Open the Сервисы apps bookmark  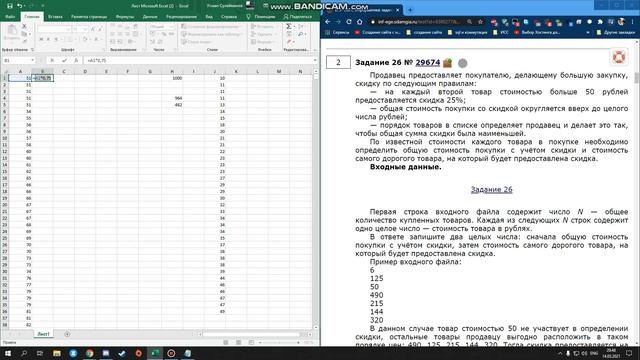338,32
